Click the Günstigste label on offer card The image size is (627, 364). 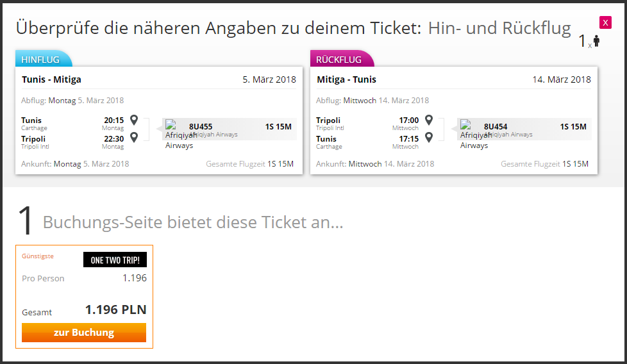point(38,256)
